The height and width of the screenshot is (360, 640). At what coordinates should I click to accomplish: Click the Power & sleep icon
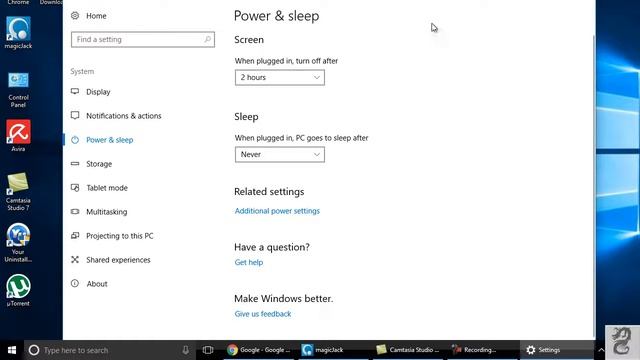tap(75, 140)
